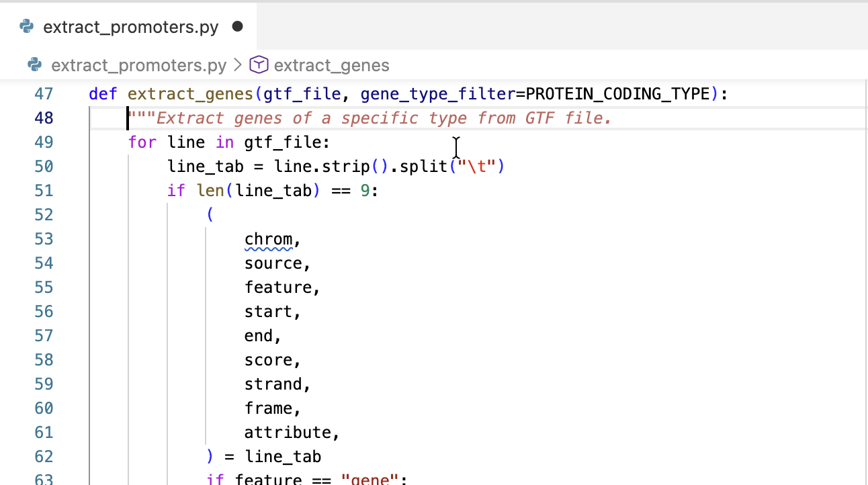Click the underlined chrom variable
This screenshot has height=485, width=868.
pyautogui.click(x=268, y=239)
